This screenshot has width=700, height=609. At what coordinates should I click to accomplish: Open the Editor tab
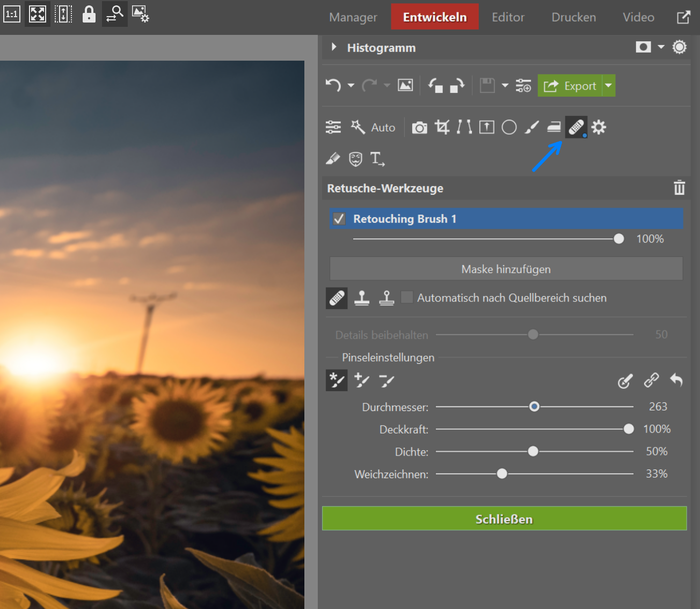[508, 17]
